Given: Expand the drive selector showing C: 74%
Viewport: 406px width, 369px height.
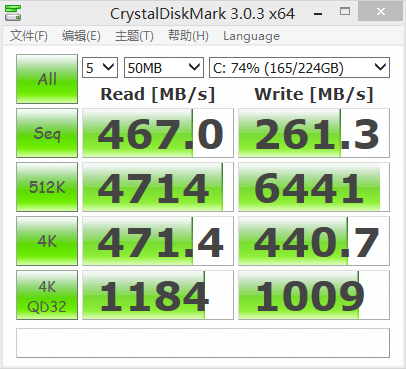Looking at the screenshot, I should click(x=299, y=68).
